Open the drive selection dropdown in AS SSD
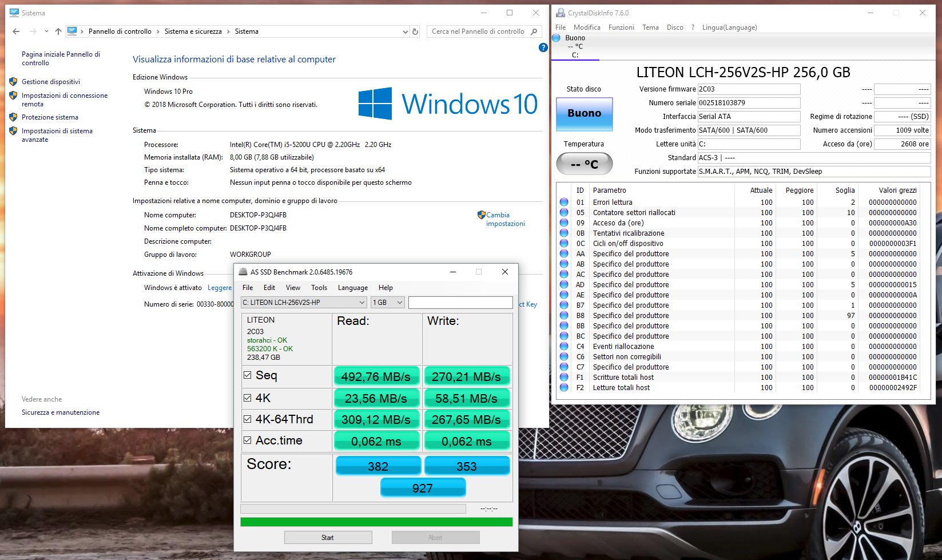 (x=304, y=303)
